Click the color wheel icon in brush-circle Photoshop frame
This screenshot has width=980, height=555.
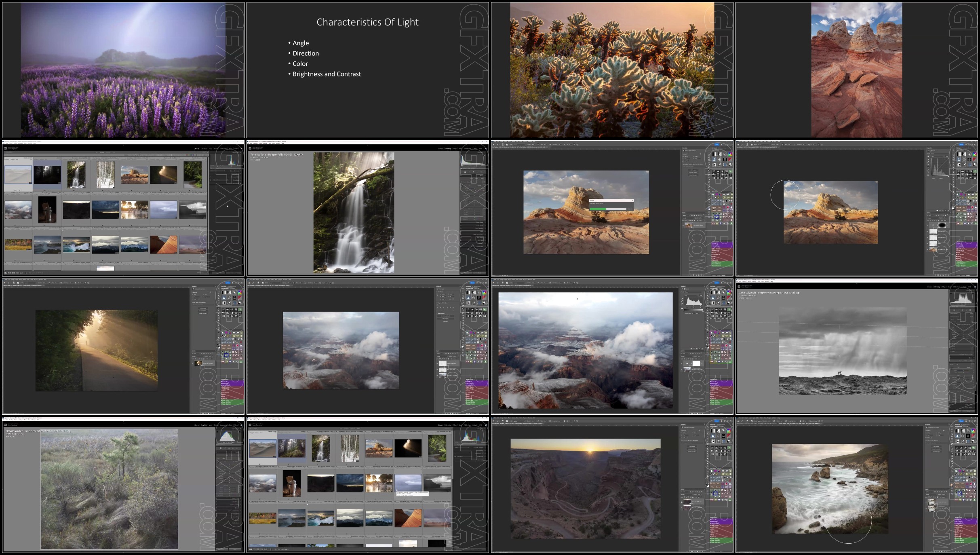975,154
